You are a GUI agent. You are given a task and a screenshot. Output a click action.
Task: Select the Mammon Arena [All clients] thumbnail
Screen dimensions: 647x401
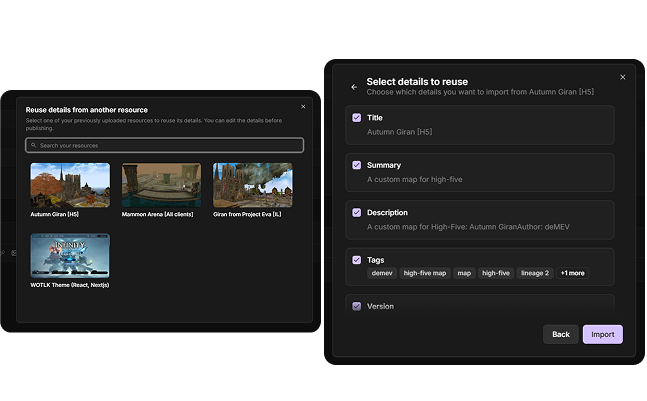[161, 185]
